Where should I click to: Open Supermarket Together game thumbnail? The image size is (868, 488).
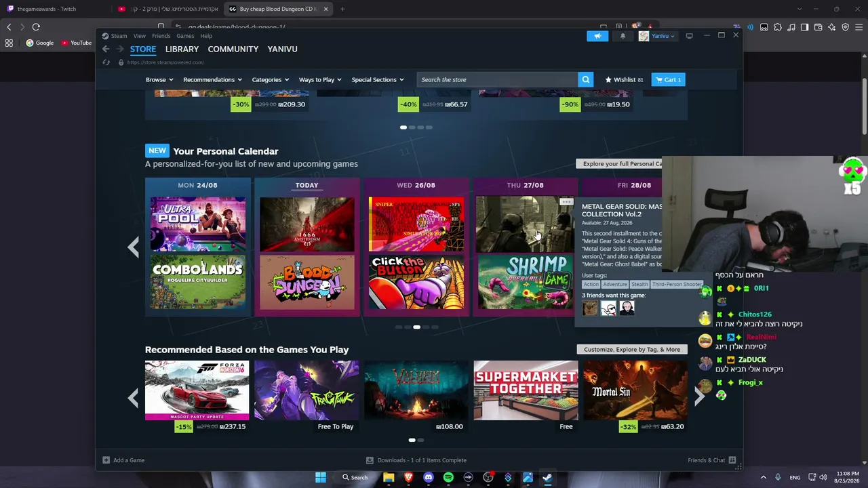click(x=526, y=390)
